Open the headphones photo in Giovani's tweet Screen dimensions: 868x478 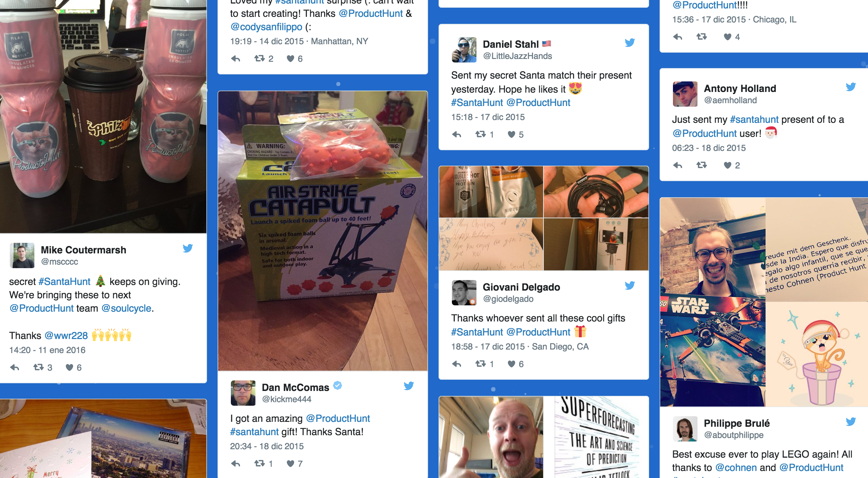[x=596, y=192]
